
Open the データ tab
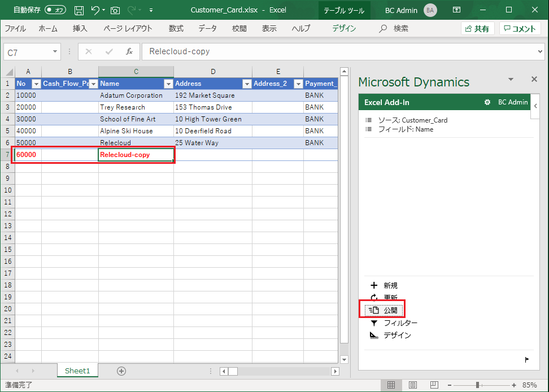(x=208, y=28)
